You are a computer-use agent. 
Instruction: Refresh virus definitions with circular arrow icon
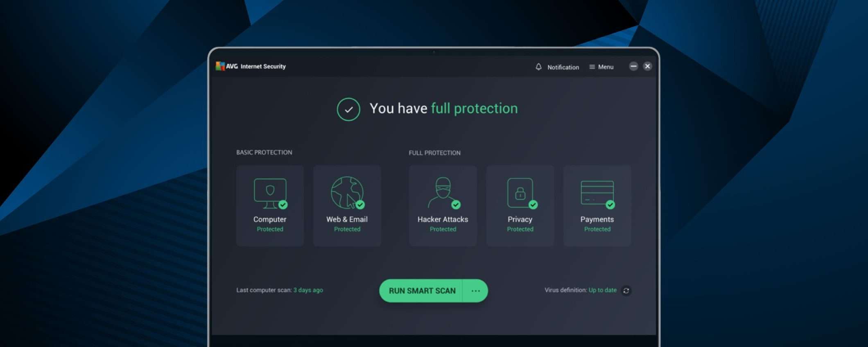pyautogui.click(x=626, y=291)
